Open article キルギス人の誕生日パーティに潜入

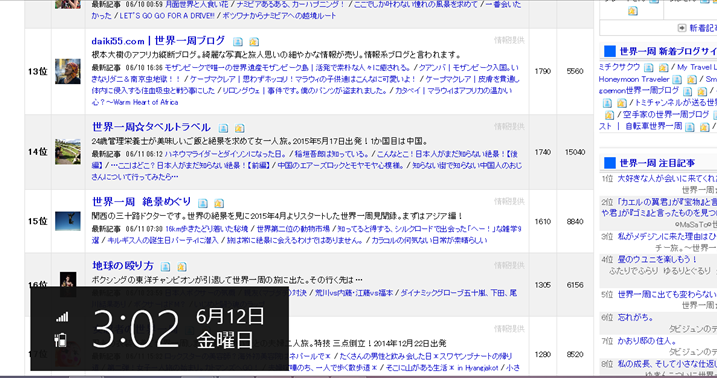pyautogui.click(x=163, y=240)
